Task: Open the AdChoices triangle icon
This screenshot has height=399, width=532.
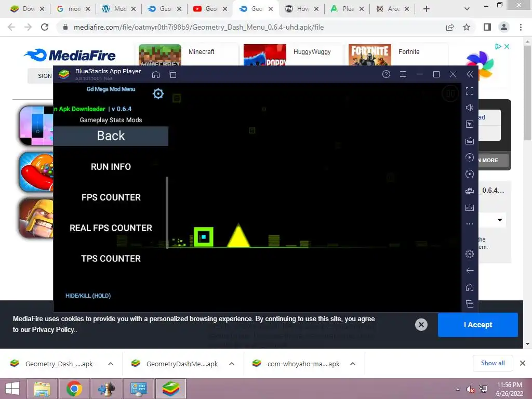Action: [x=498, y=46]
